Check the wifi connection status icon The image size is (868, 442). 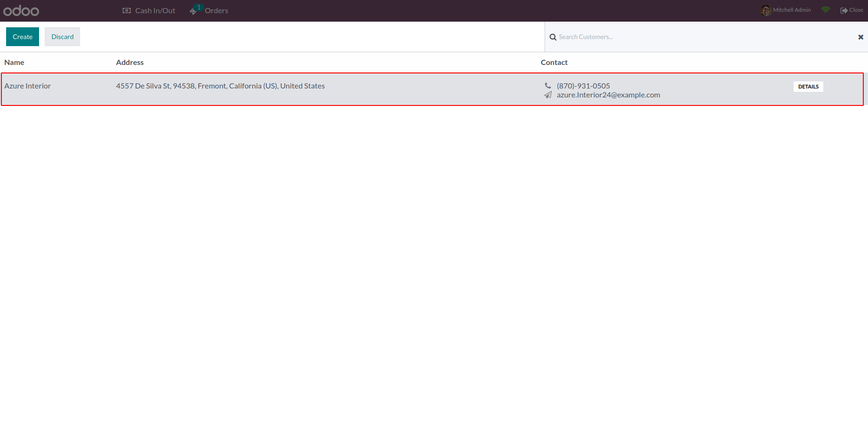pyautogui.click(x=826, y=10)
